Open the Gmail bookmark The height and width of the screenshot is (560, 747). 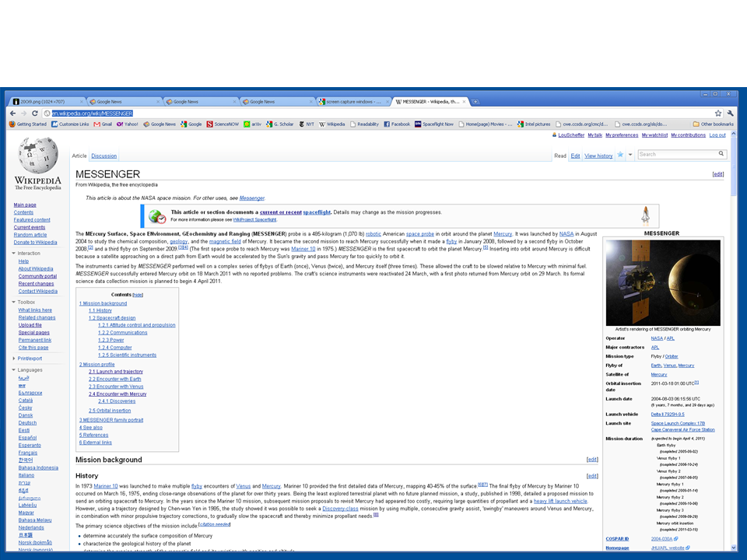[x=103, y=124]
